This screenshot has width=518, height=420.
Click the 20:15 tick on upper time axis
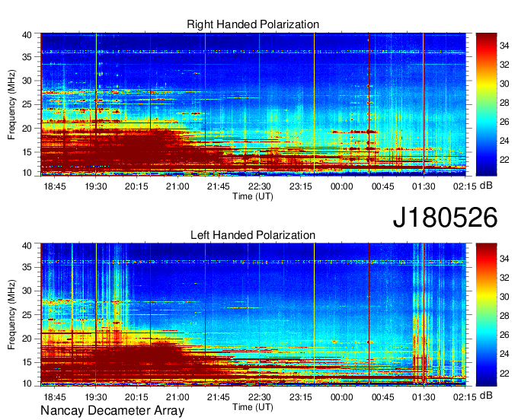[136, 186]
